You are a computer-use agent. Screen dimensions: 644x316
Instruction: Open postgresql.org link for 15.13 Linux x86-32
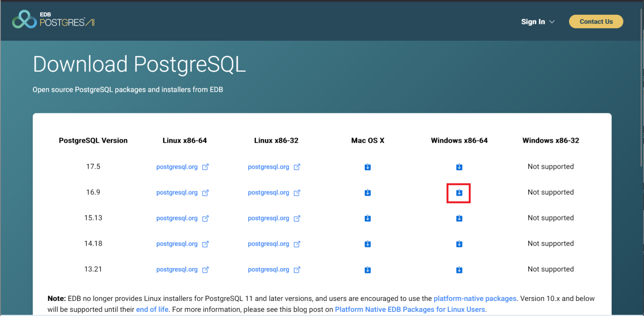268,218
